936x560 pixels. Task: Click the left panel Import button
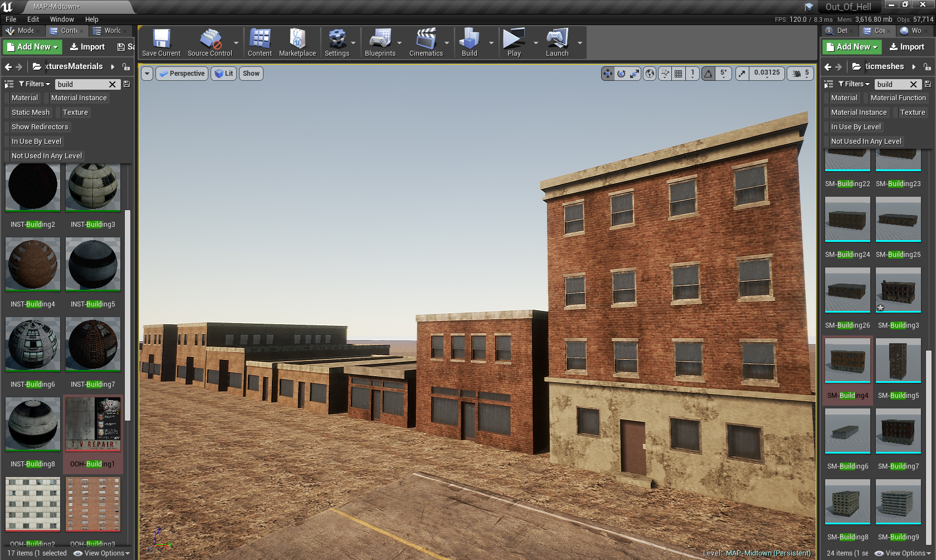87,47
